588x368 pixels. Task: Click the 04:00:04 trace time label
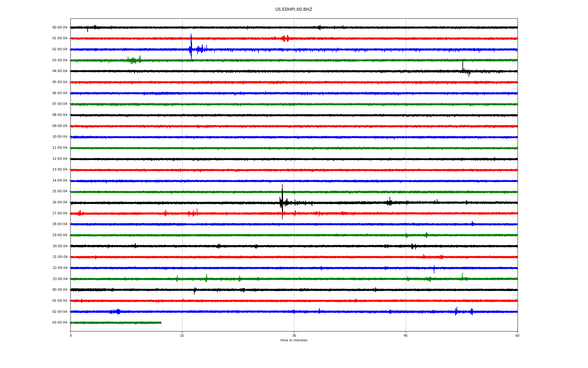click(60, 71)
